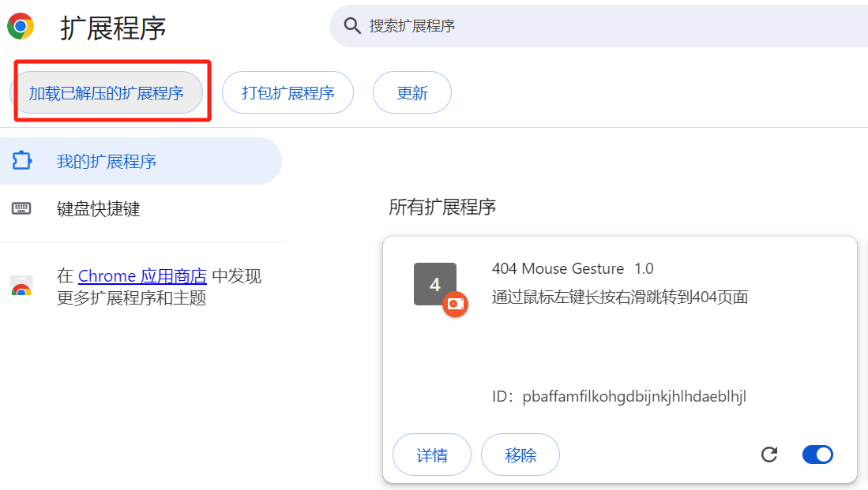Click the 404 Mouse Gesture title text
The image size is (868, 490).
pos(558,268)
